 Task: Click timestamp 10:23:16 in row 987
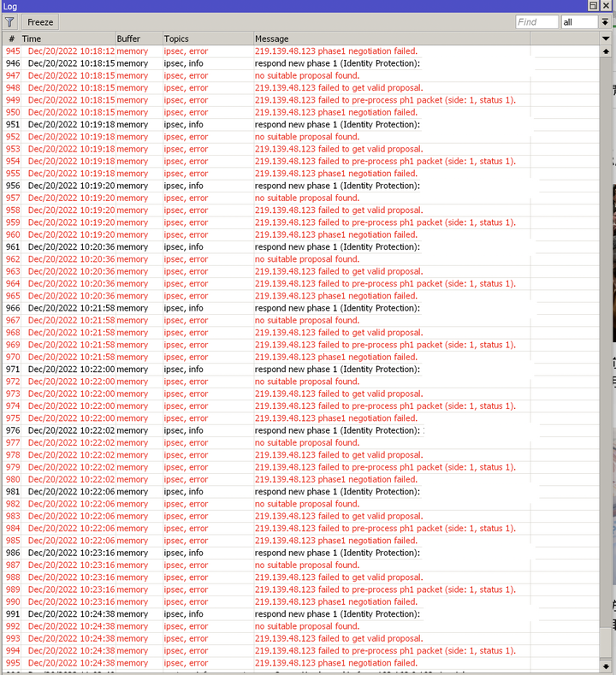click(98, 565)
